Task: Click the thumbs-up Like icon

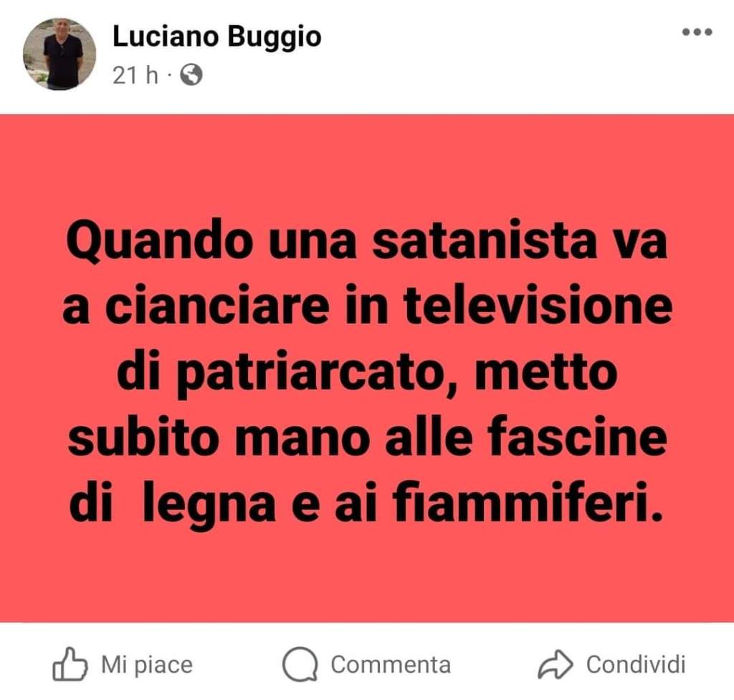Action: (x=70, y=664)
